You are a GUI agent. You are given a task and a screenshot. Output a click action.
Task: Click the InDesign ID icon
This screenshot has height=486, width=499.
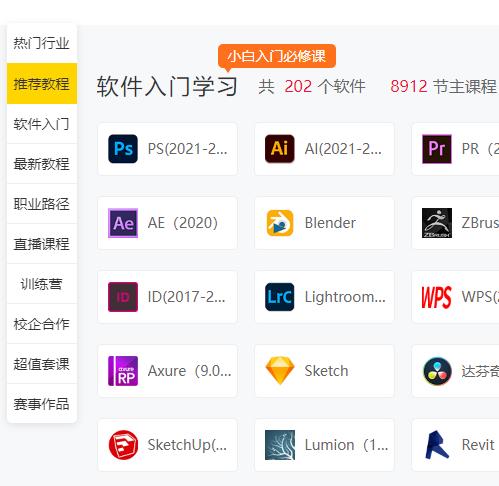(123, 297)
